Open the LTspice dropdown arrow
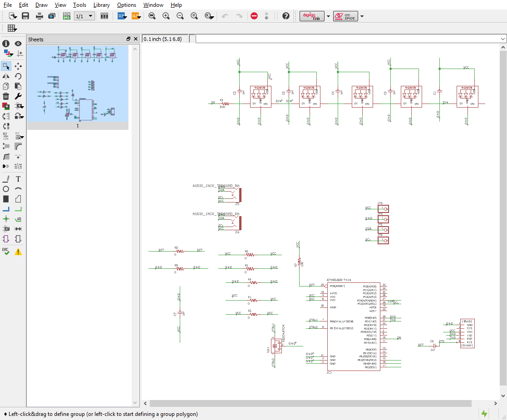The width and height of the screenshot is (507, 420). 362,16
